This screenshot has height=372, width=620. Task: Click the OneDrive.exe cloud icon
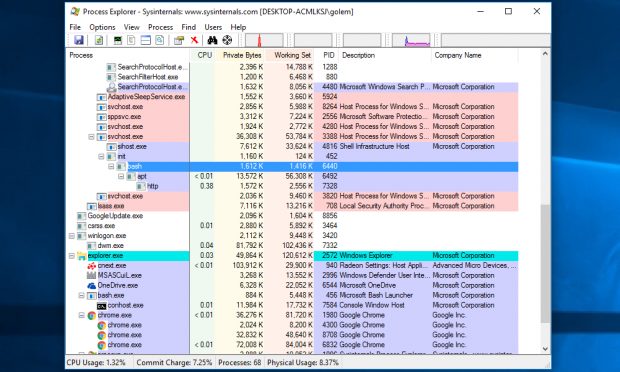tap(91, 285)
